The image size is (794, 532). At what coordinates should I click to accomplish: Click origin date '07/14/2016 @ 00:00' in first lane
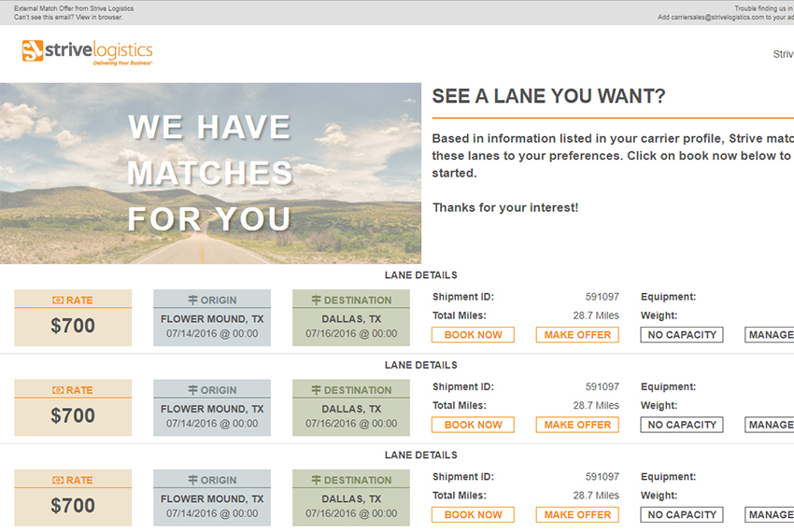pos(212,333)
